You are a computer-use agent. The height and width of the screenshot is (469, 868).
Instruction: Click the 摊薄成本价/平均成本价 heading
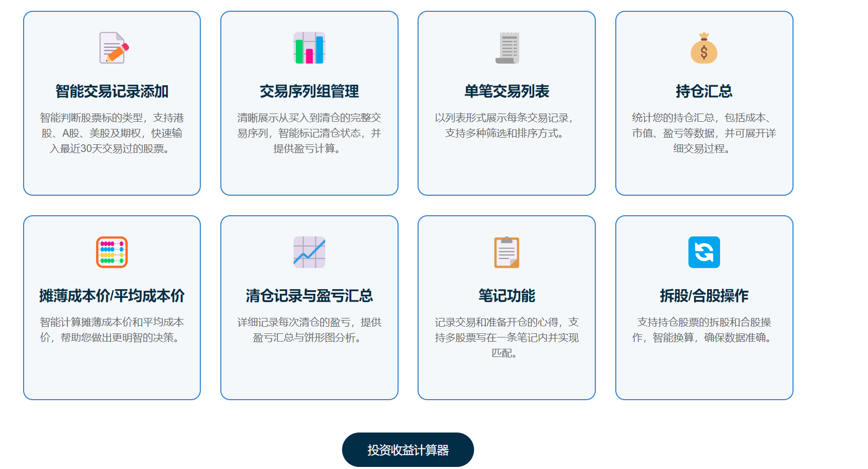(x=112, y=296)
